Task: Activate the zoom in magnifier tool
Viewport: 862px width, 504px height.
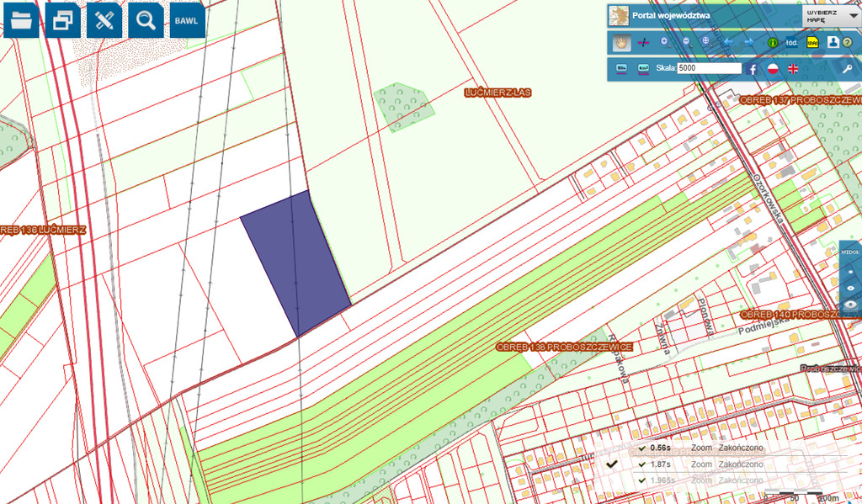Action: (x=665, y=42)
